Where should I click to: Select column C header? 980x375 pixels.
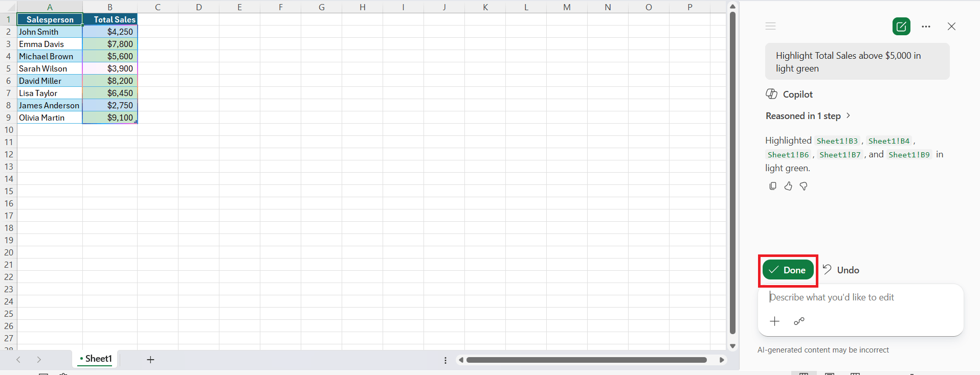[158, 7]
